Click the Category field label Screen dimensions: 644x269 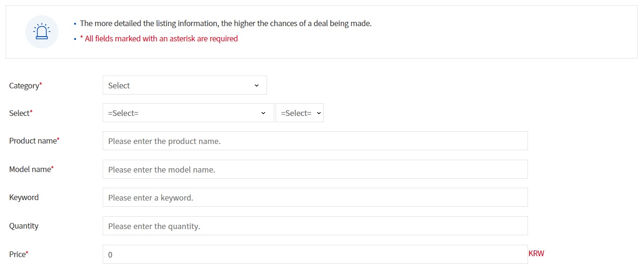[24, 86]
